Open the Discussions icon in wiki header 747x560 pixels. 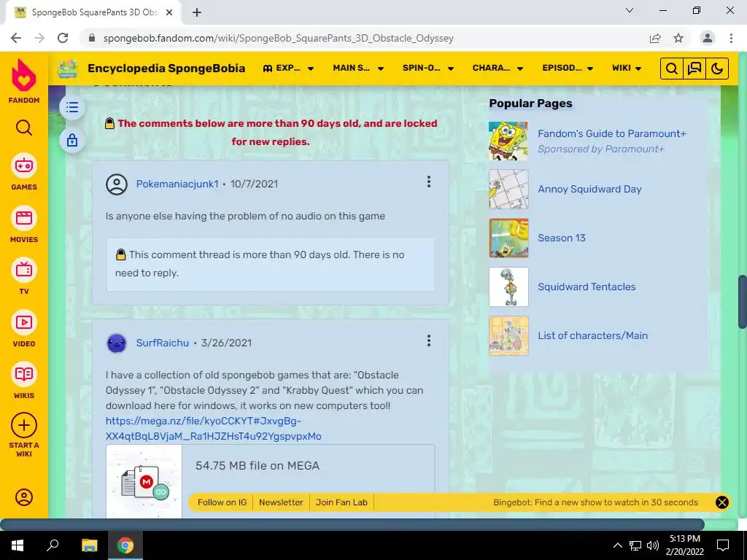(694, 69)
